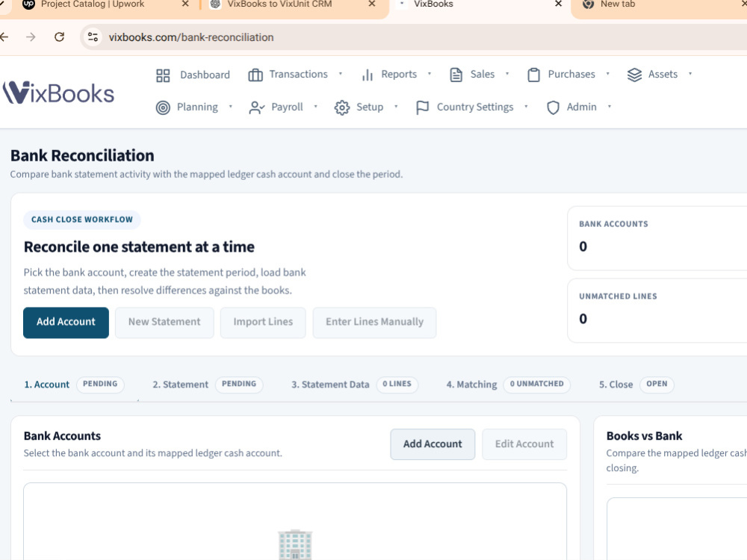This screenshot has height=560, width=747.
Task: Go back with the browser back arrow
Action: [x=4, y=37]
